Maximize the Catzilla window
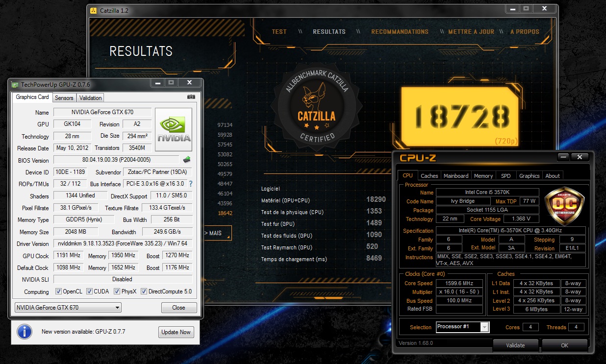This screenshot has width=606, height=364. pos(526,9)
